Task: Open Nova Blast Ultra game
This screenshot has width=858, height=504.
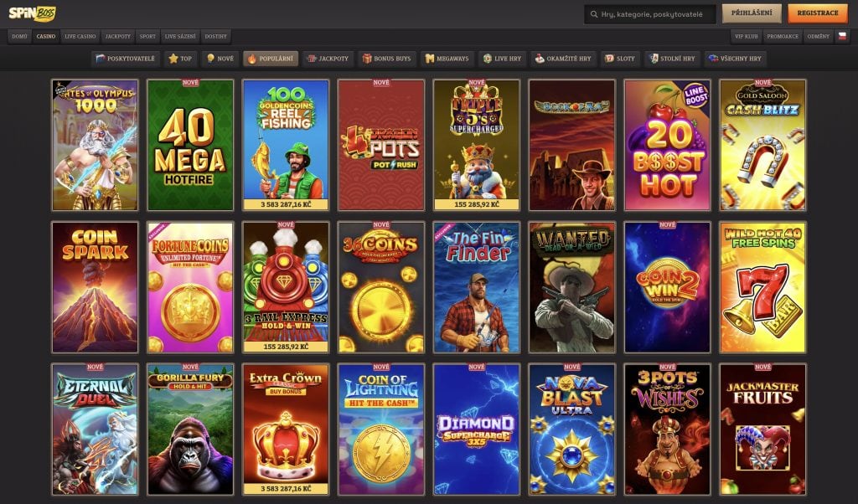Action: point(571,429)
